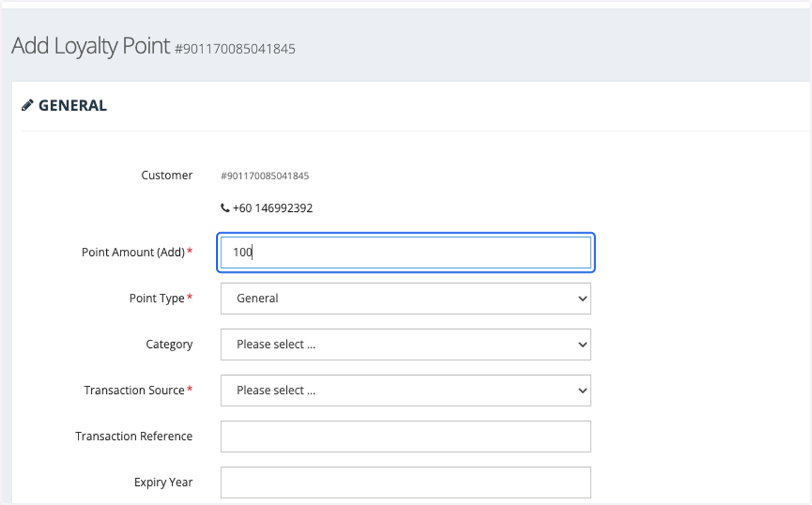Click the Point Amount (Add) label
The height and width of the screenshot is (505, 812).
tap(133, 252)
